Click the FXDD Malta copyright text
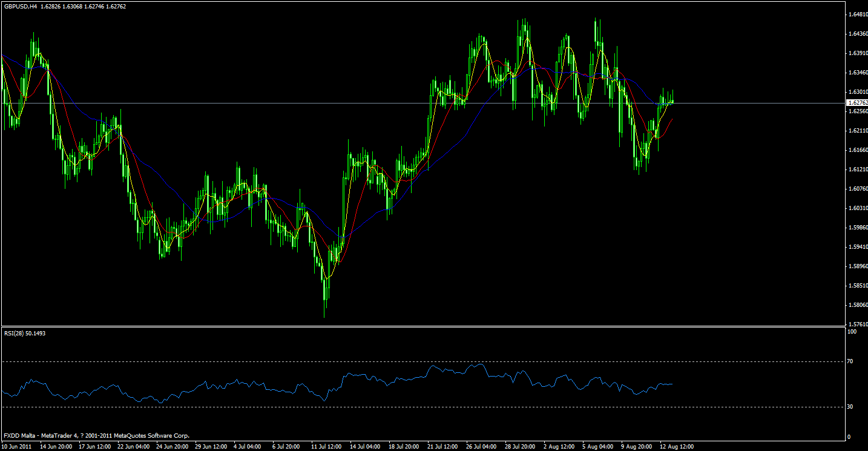 tap(97, 435)
